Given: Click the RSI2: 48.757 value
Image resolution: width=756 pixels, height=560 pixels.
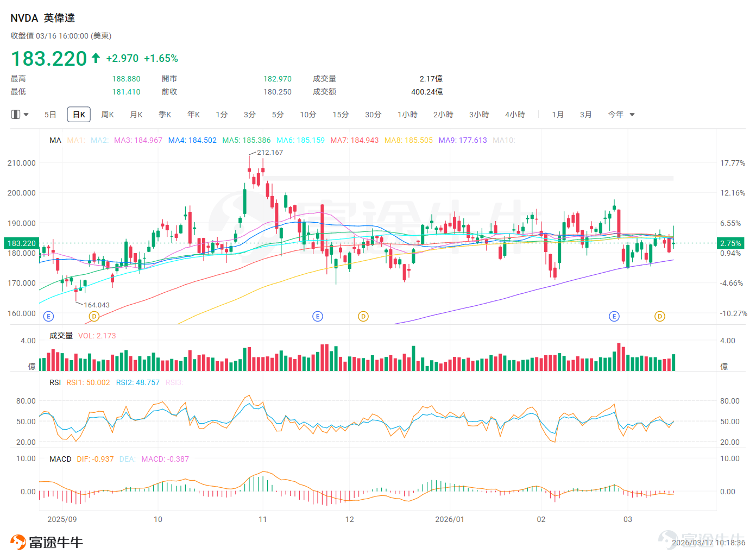Looking at the screenshot, I should click(138, 382).
